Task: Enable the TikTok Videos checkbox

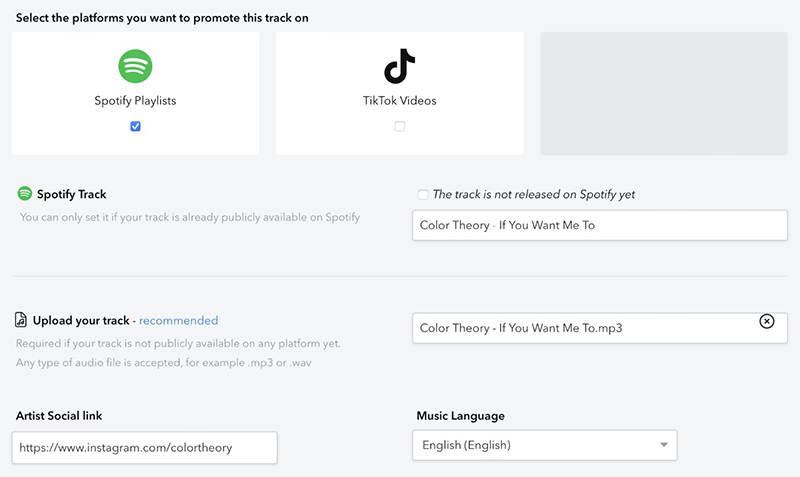Action: point(399,126)
